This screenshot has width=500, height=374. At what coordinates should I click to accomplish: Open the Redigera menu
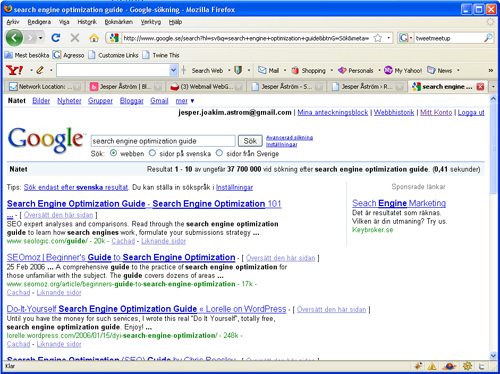[x=39, y=22]
